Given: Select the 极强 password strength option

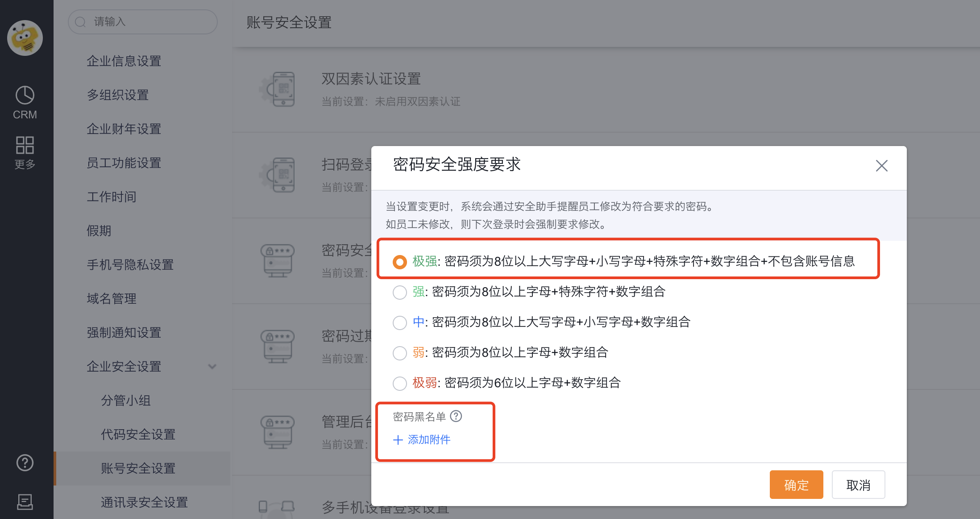Looking at the screenshot, I should (x=399, y=262).
